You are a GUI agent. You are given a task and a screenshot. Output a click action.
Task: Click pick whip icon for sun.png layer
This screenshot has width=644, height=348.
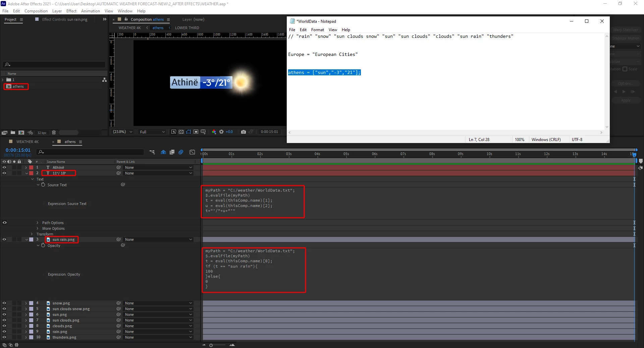[x=118, y=315]
